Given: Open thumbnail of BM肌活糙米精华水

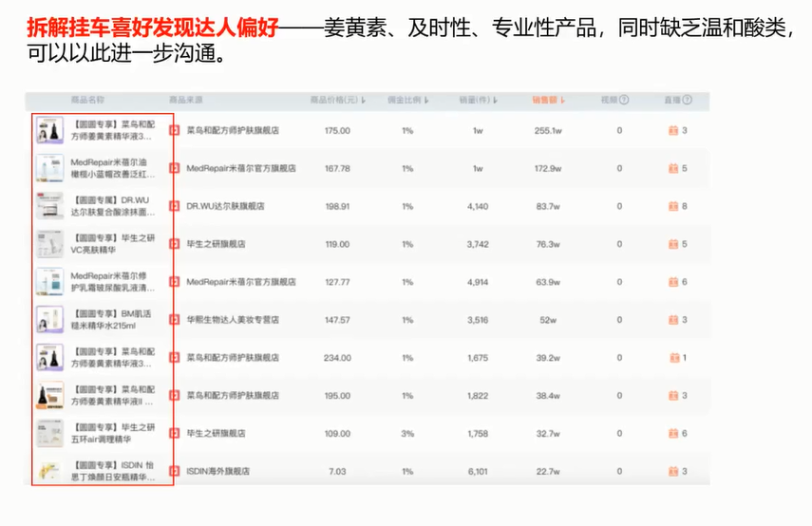Looking at the screenshot, I should [49, 319].
